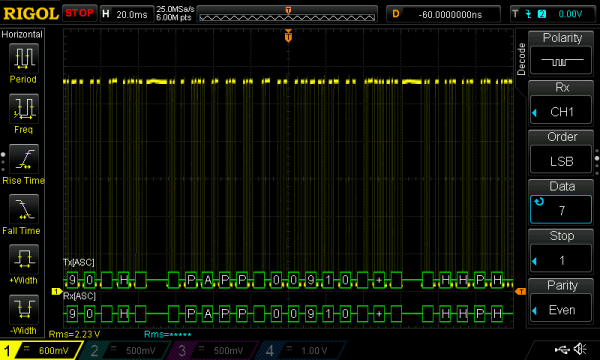The width and height of the screenshot is (600, 360).
Task: Click the Decode menu tab
Action: 521,59
